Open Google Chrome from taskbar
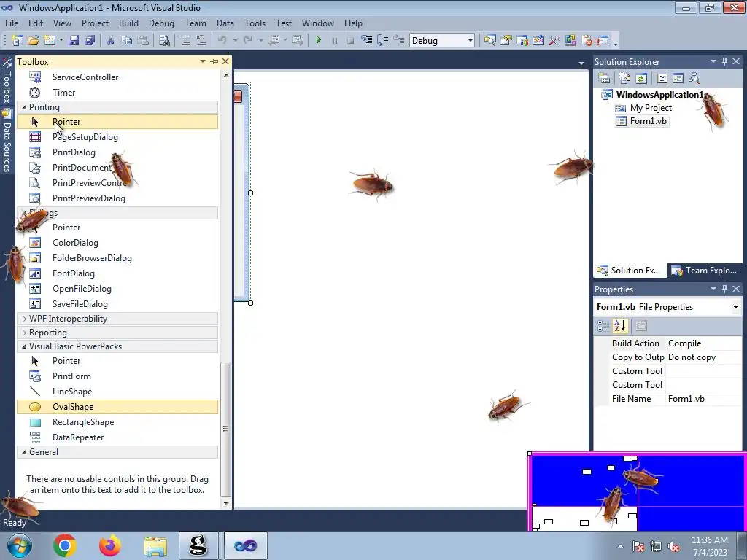 65,545
